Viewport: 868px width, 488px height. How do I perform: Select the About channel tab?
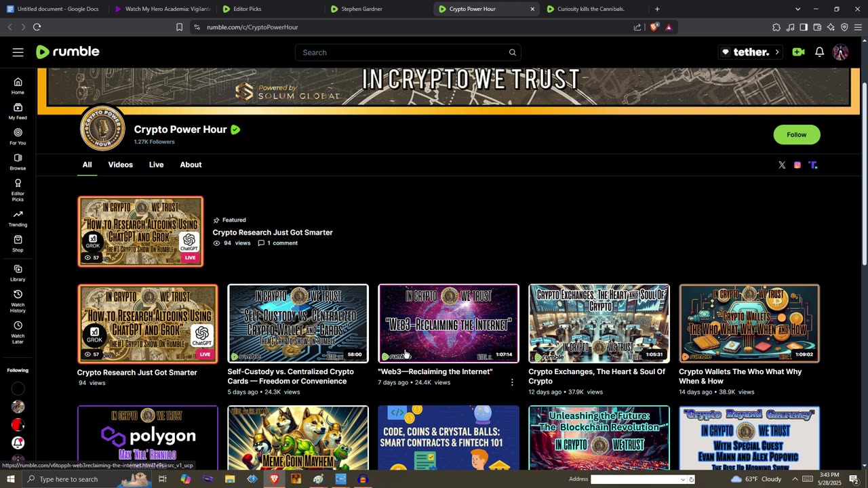point(191,165)
